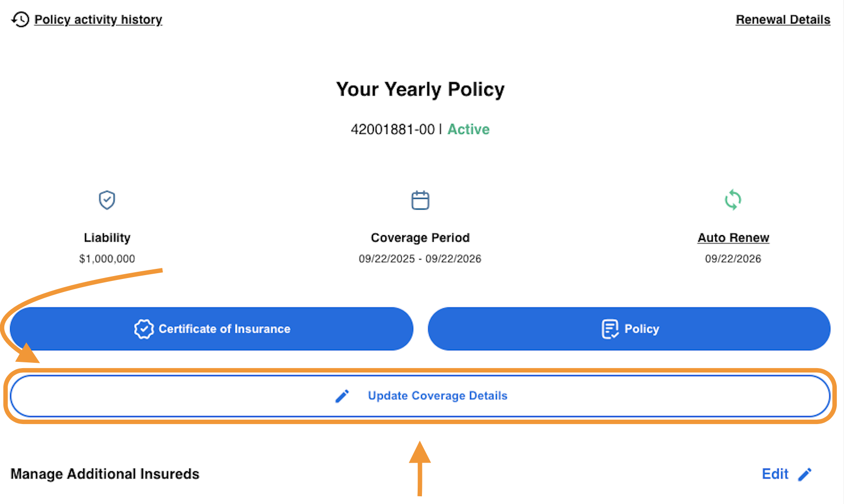Click the clock icon beside Policy activity history
The width and height of the screenshot is (844, 504).
pos(20,19)
